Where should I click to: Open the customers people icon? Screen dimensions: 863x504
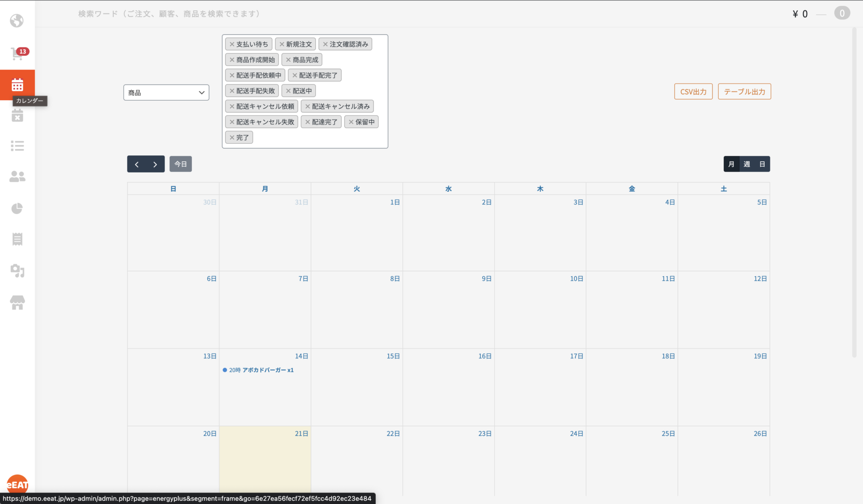(x=17, y=177)
